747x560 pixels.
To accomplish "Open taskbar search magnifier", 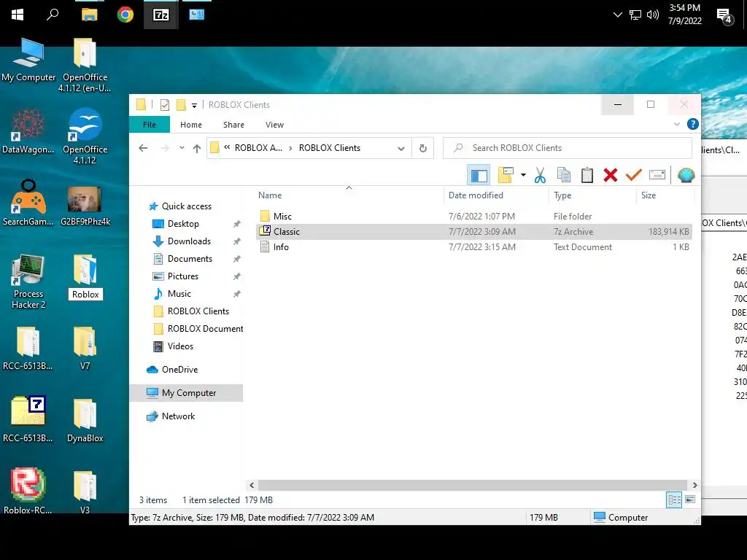I will click(53, 15).
